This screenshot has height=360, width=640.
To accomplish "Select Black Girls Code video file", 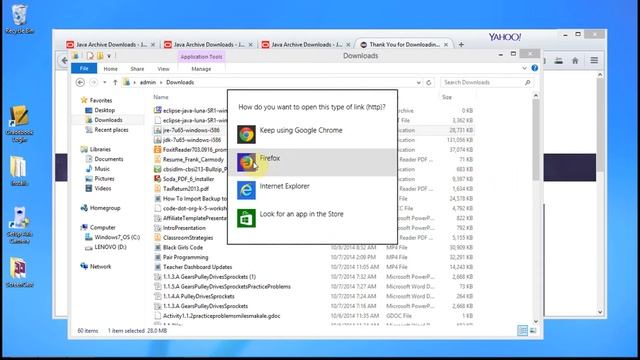I will click(182, 247).
